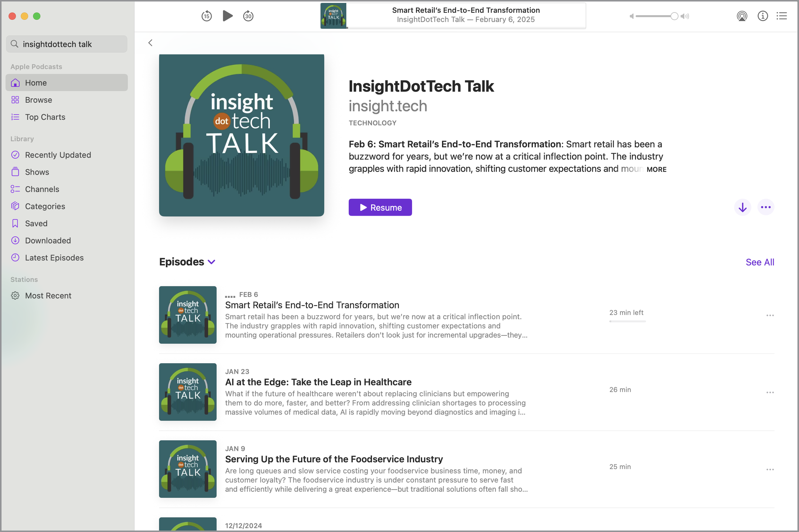Download the show with arrow icon
799x532 pixels.
tap(742, 207)
